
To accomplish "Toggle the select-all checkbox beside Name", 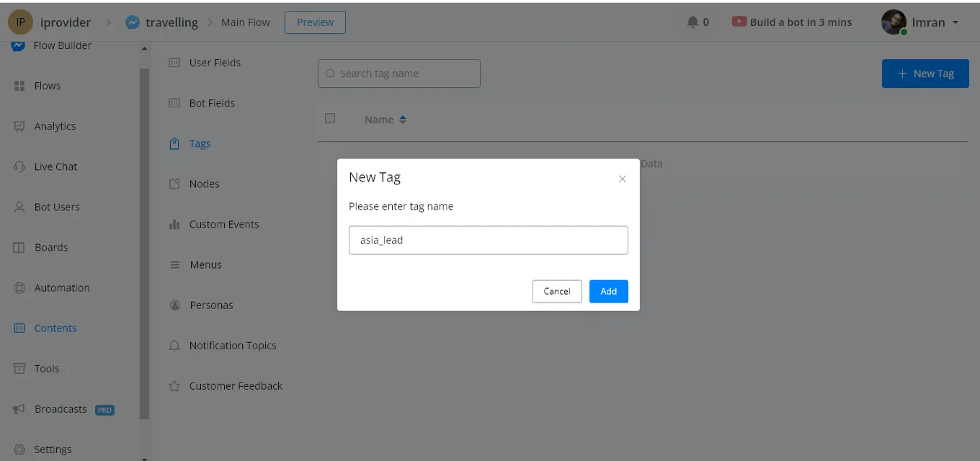I will pyautogui.click(x=330, y=118).
